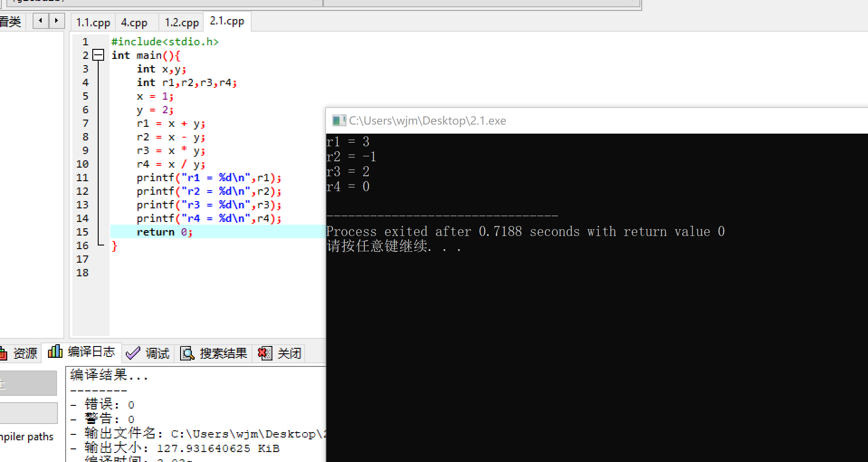Select the line "int r1,r2,r3,r4;"

coord(187,82)
